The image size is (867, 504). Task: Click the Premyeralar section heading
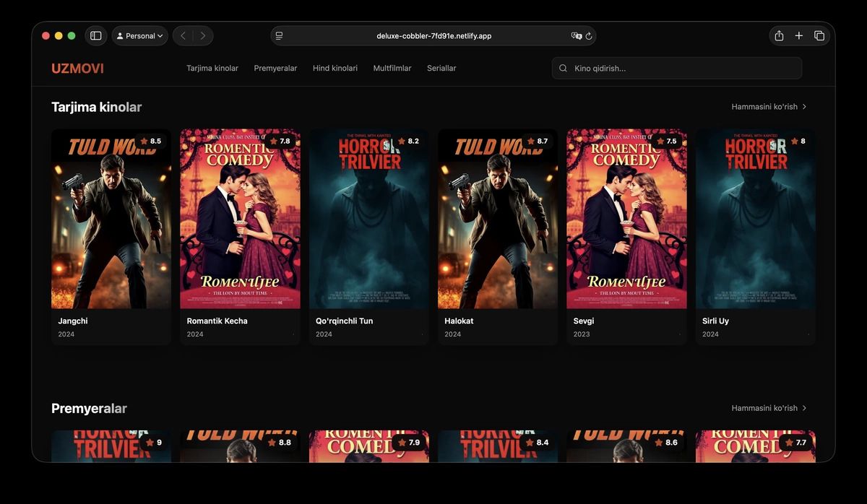[89, 408]
